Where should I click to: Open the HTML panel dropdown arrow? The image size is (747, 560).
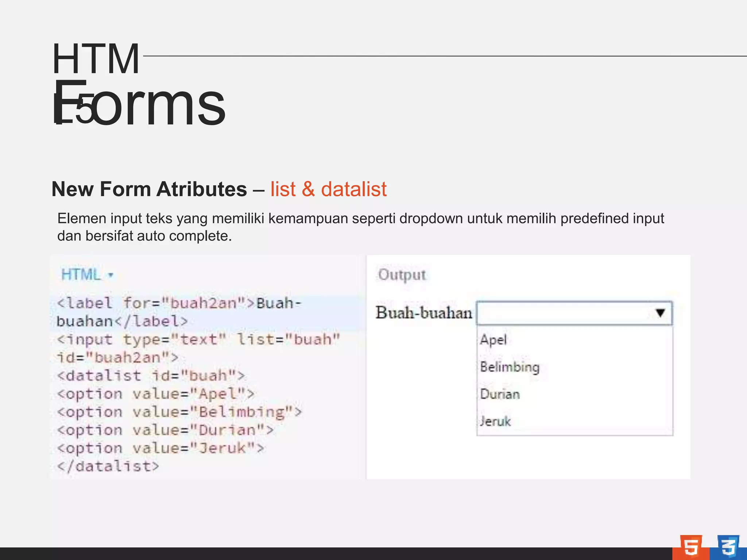tap(111, 275)
